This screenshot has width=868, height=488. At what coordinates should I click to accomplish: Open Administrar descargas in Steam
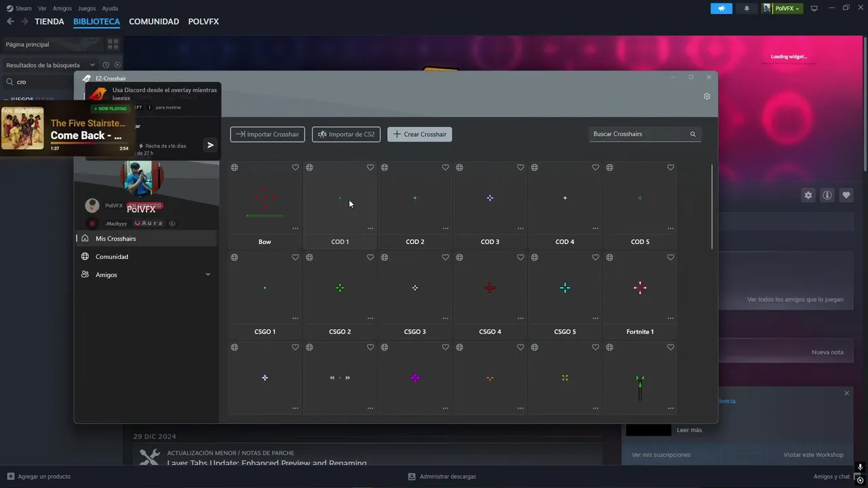pyautogui.click(x=441, y=476)
